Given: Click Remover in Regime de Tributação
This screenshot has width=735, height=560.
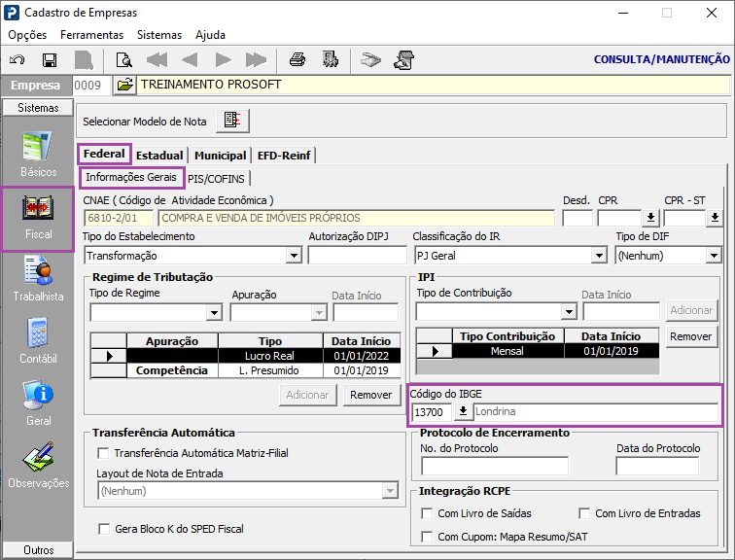Looking at the screenshot, I should click(371, 395).
